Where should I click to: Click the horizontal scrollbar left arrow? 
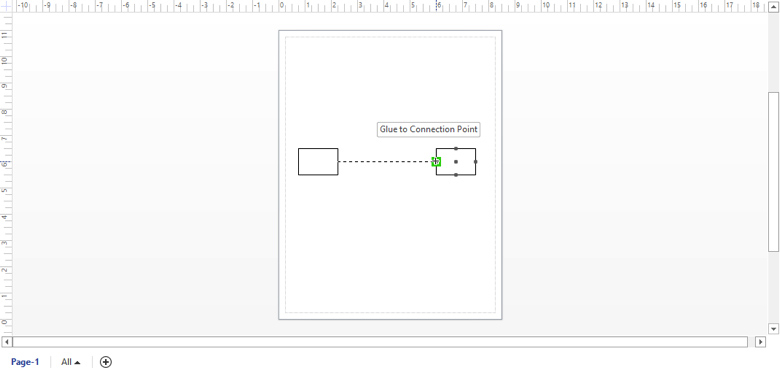7,342
